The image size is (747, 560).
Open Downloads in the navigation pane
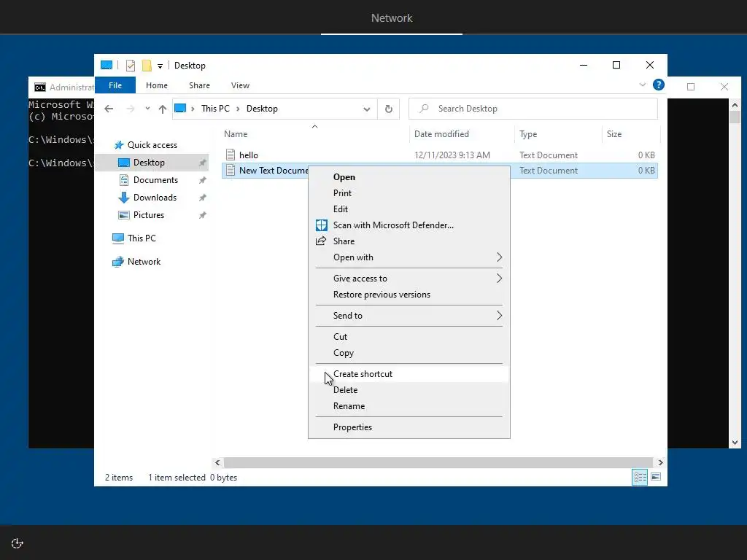click(155, 198)
